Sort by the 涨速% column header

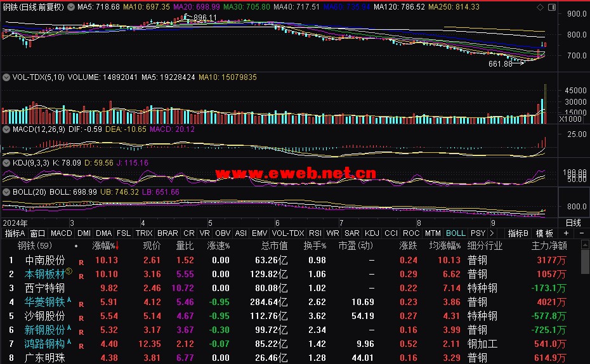[x=218, y=246]
